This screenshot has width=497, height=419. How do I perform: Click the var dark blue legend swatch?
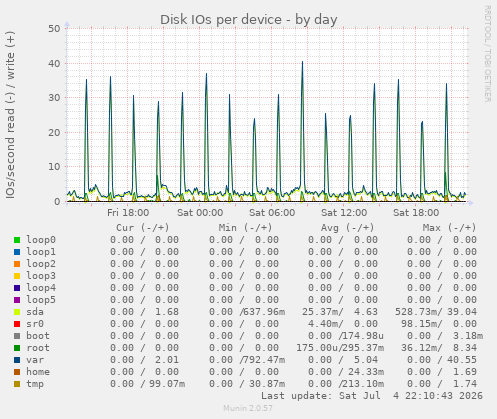click(x=17, y=360)
